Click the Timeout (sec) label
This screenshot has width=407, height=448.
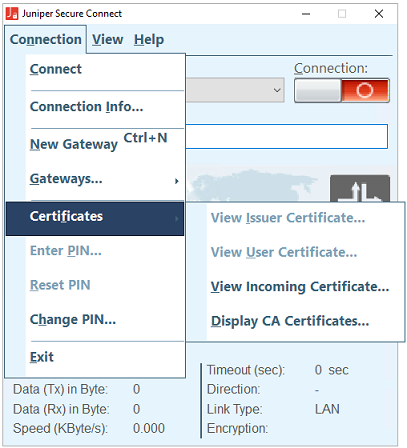246,370
